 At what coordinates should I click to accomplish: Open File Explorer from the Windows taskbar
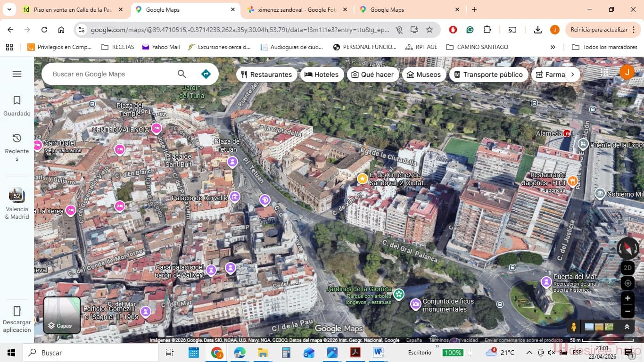pyautogui.click(x=262, y=352)
